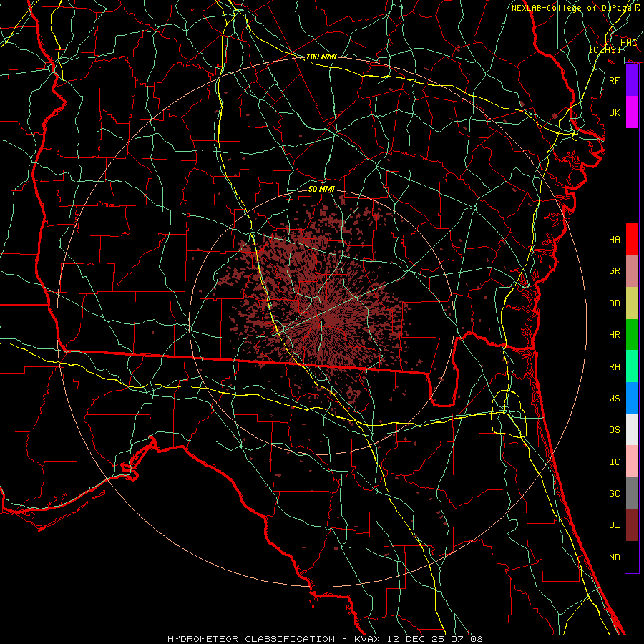Click the RF legend label
The width and height of the screenshot is (644, 644).
click(x=614, y=80)
